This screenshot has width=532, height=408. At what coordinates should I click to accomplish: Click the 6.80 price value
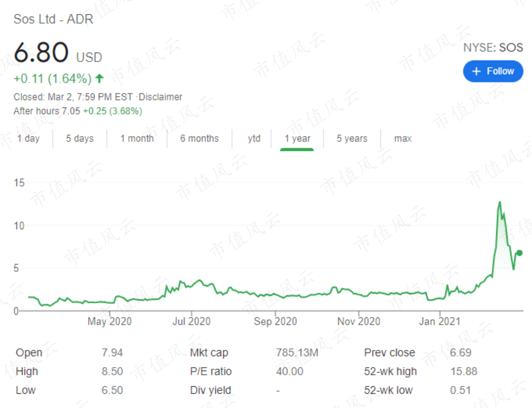coord(41,52)
